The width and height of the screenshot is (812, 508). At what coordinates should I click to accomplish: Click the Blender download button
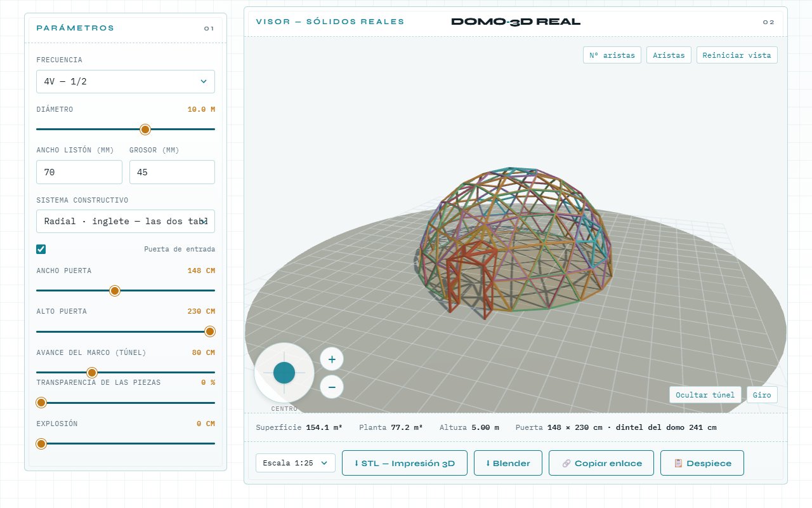(507, 463)
